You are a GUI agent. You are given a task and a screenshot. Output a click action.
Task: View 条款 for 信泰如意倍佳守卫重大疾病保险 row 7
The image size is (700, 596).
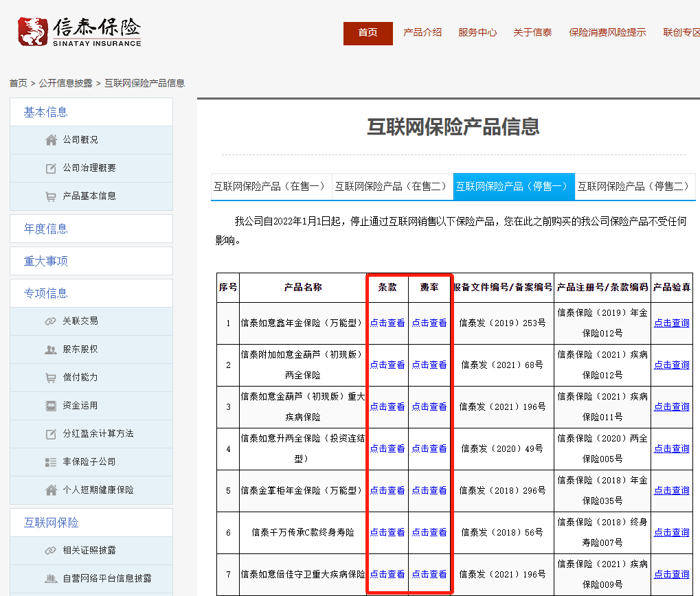[x=387, y=575]
